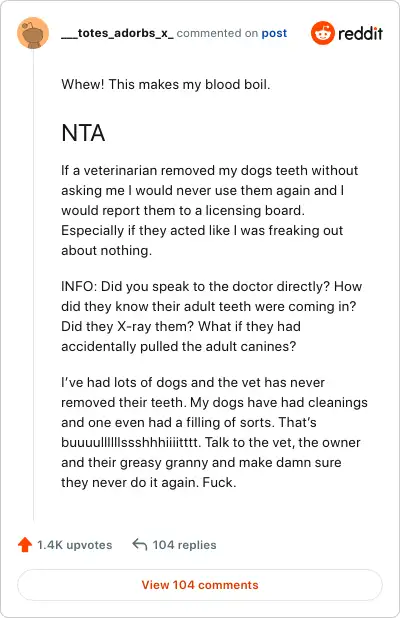Image resolution: width=400 pixels, height=618 pixels.
Task: Click the 1.4K upvotes count
Action: (74, 545)
